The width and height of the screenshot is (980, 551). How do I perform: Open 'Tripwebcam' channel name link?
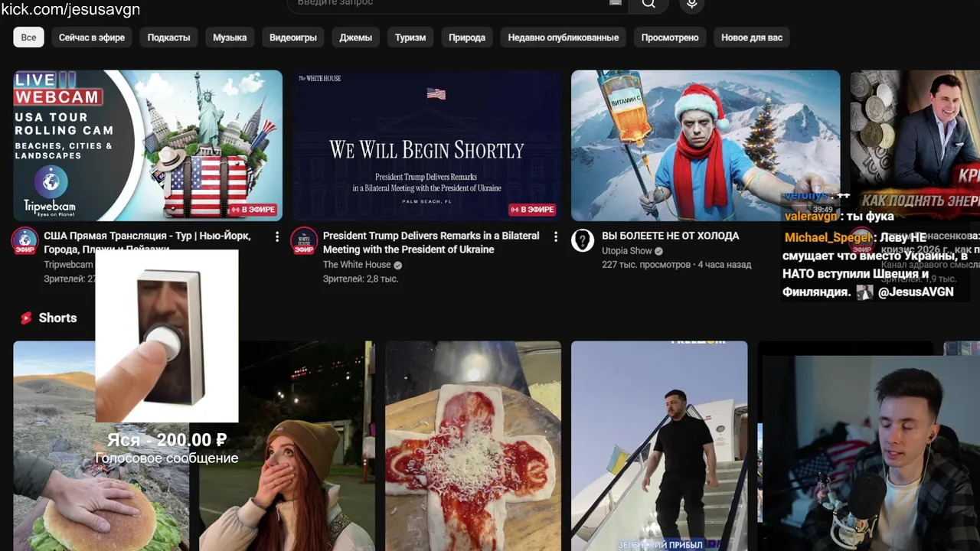click(68, 265)
